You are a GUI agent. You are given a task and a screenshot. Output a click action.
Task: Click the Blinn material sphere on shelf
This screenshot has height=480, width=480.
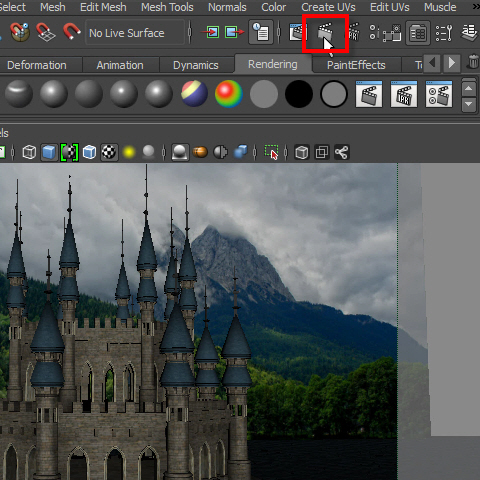pyautogui.click(x=54, y=94)
